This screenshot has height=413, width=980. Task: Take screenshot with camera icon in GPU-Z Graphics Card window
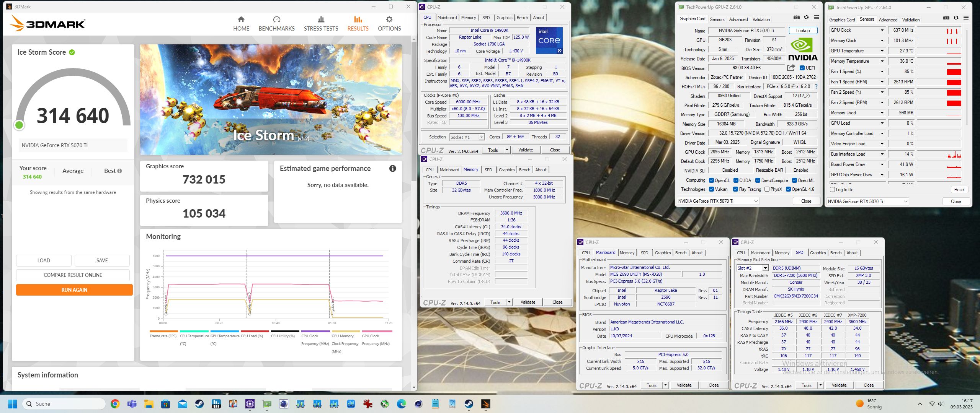tap(796, 18)
